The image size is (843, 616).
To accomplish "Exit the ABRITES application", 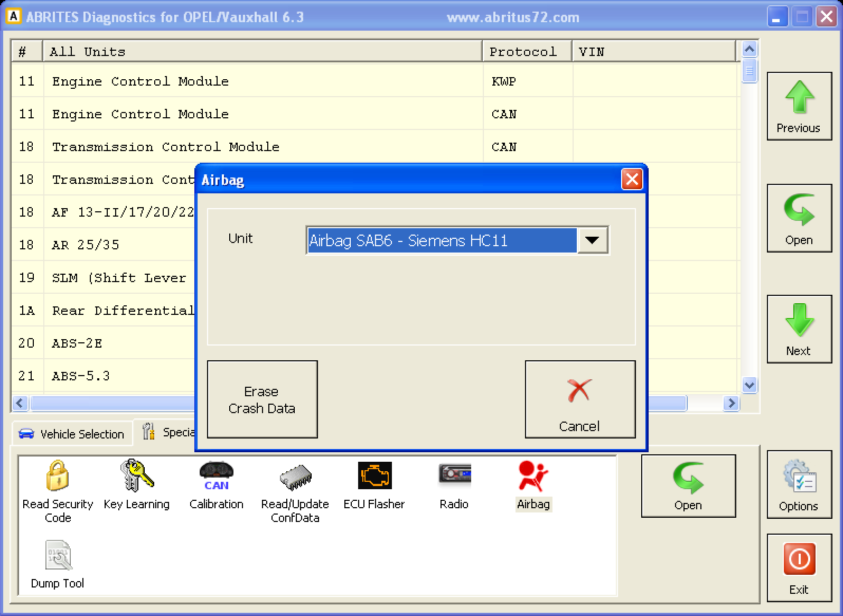I will (799, 568).
